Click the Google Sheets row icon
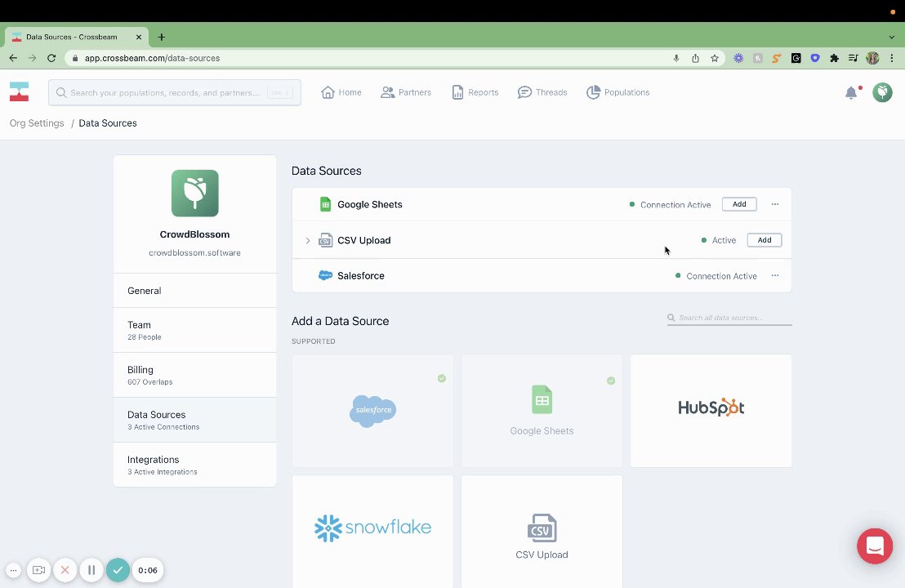The height and width of the screenshot is (588, 905). point(326,204)
